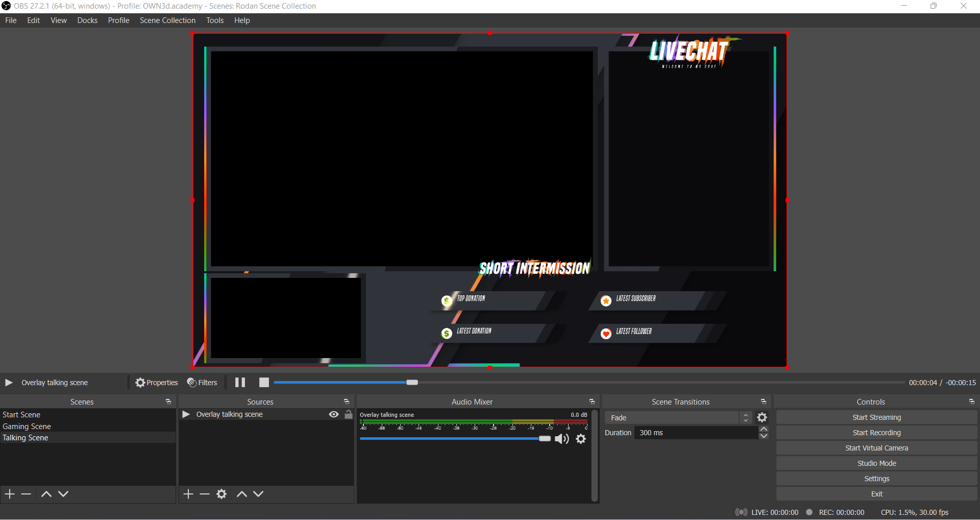Open the Docks menu

87,20
